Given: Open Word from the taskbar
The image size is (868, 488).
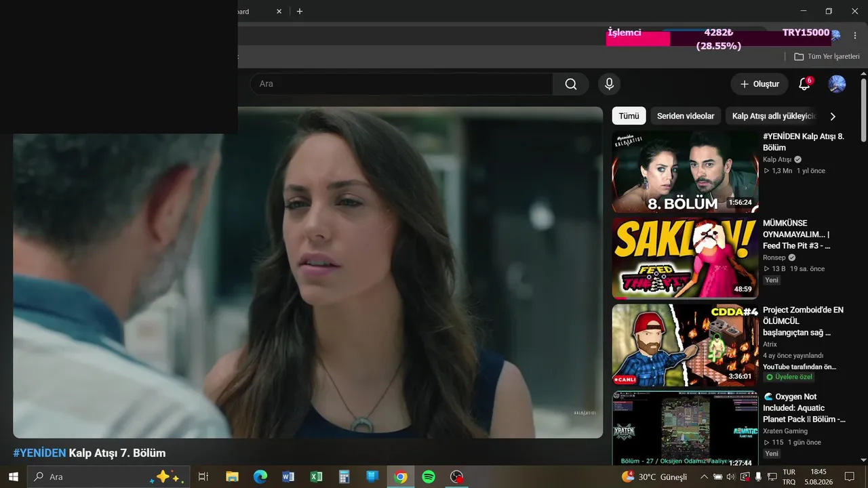Looking at the screenshot, I should click(x=288, y=476).
